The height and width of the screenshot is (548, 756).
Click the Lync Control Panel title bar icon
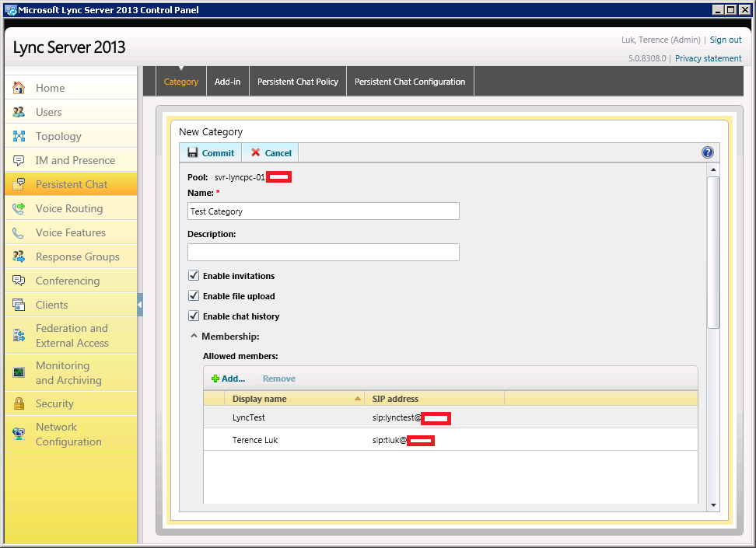[10, 9]
